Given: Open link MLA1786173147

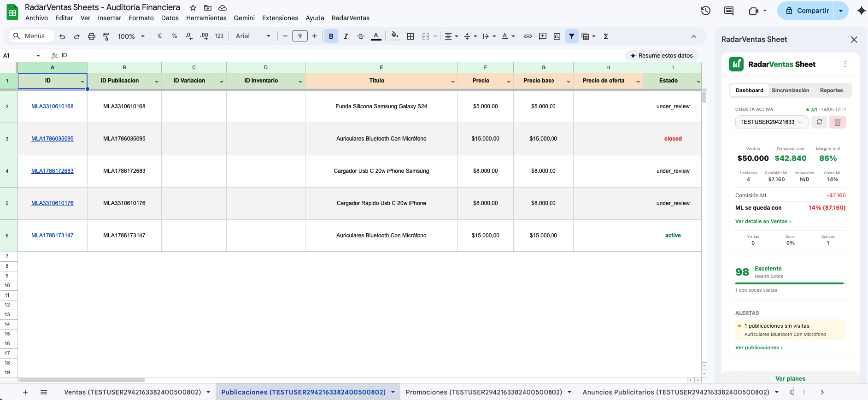Looking at the screenshot, I should 53,235.
